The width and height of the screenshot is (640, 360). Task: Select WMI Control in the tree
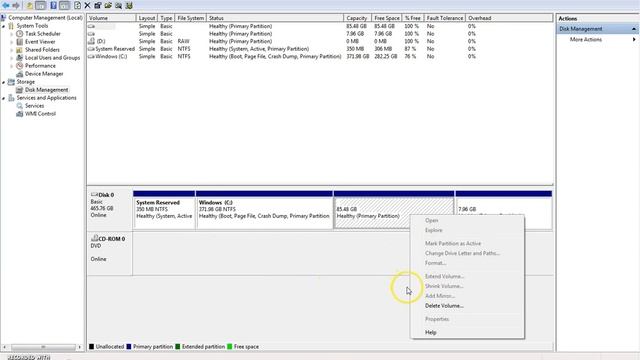coord(40,114)
